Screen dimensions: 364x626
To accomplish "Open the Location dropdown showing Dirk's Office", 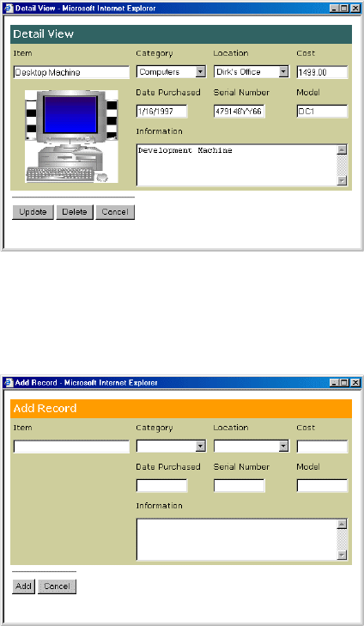I will coord(252,72).
